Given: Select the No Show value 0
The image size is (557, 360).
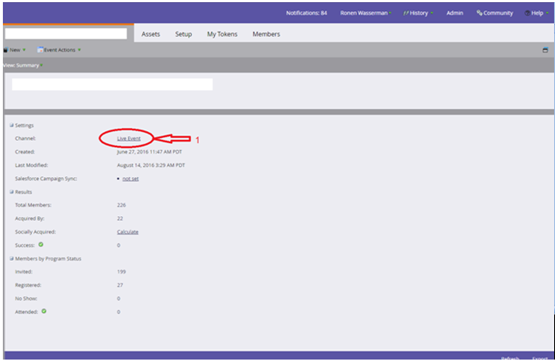Looking at the screenshot, I should 119,299.
